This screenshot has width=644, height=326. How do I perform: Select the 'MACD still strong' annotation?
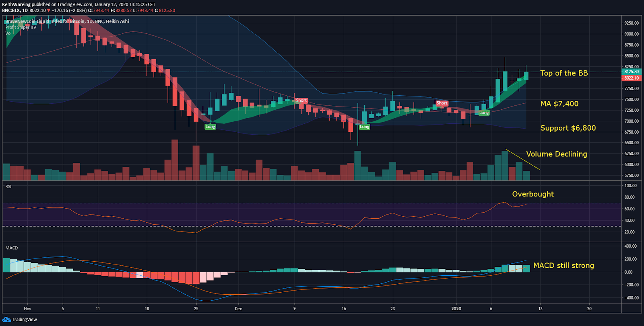(563, 266)
